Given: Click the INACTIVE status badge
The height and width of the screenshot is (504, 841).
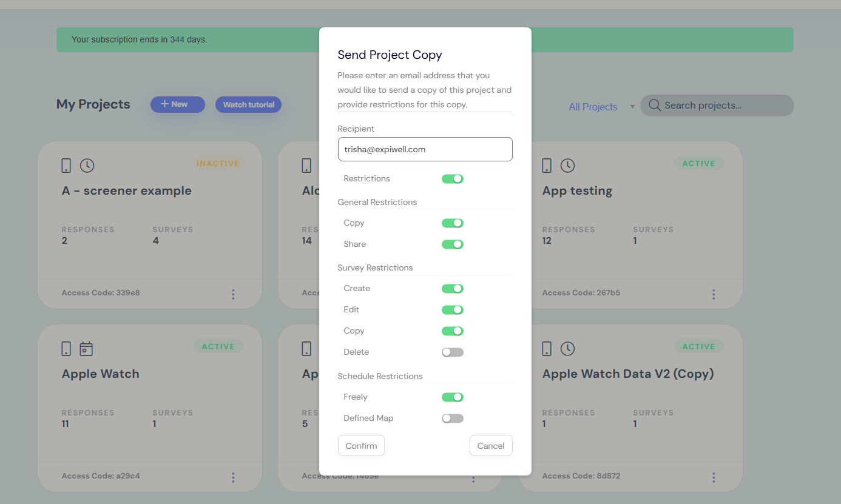Looking at the screenshot, I should click(x=218, y=164).
